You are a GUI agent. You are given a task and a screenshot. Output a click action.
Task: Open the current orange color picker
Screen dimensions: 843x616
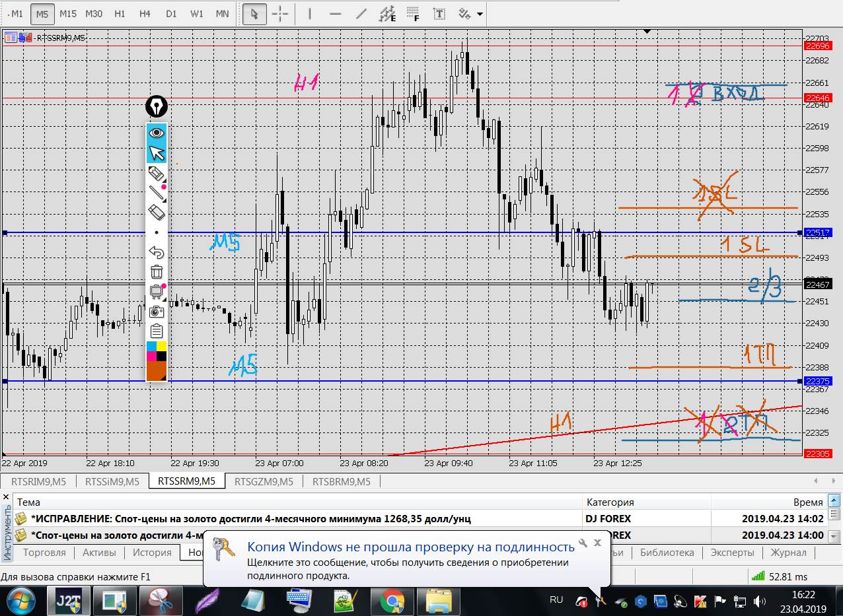[157, 371]
